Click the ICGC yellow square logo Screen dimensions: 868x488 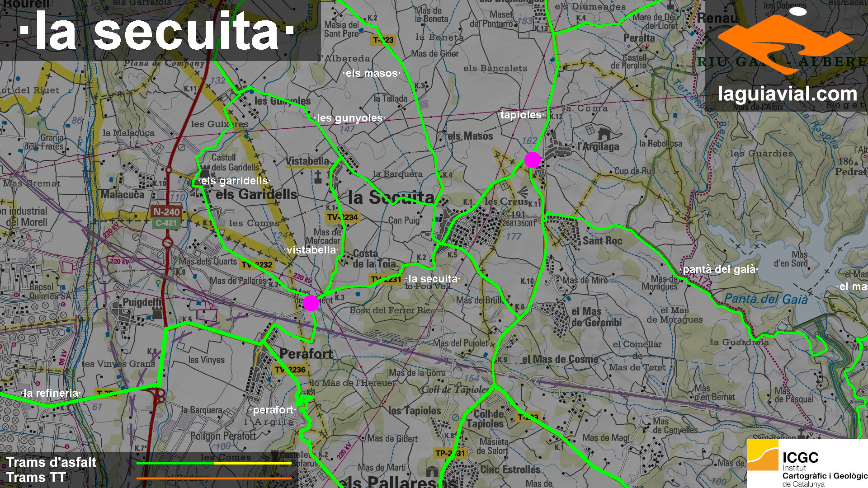tap(763, 455)
